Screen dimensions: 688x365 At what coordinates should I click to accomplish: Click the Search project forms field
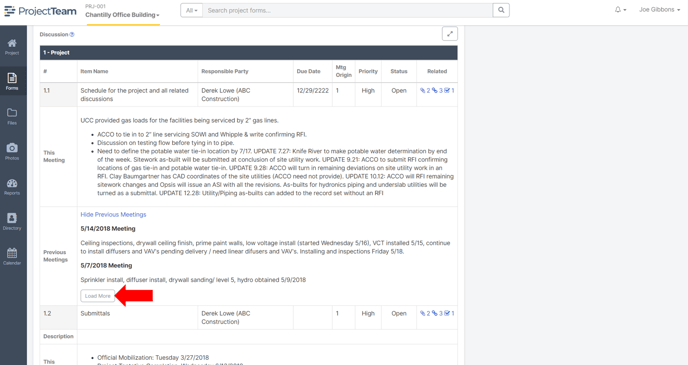(x=348, y=11)
